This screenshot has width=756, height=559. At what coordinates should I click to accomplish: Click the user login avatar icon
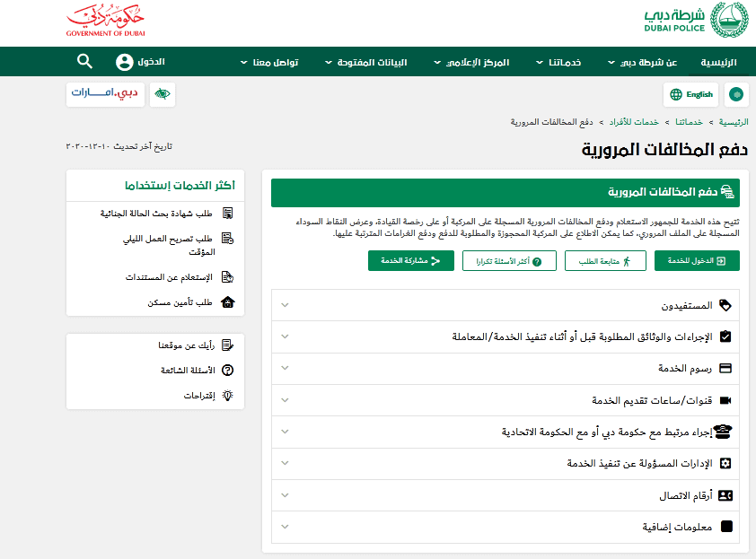(125, 62)
